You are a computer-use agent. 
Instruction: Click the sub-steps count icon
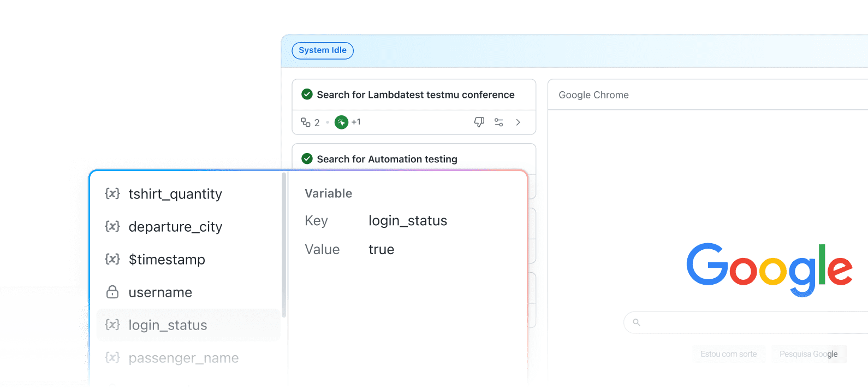(306, 122)
